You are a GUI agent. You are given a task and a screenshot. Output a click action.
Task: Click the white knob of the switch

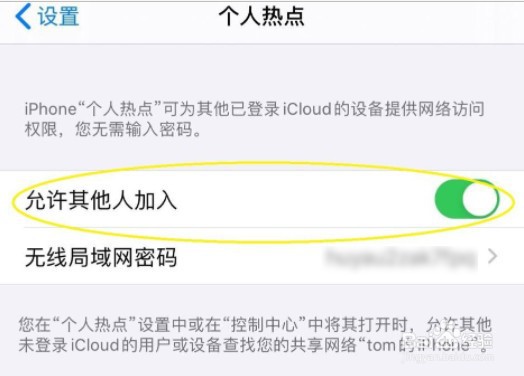480,199
